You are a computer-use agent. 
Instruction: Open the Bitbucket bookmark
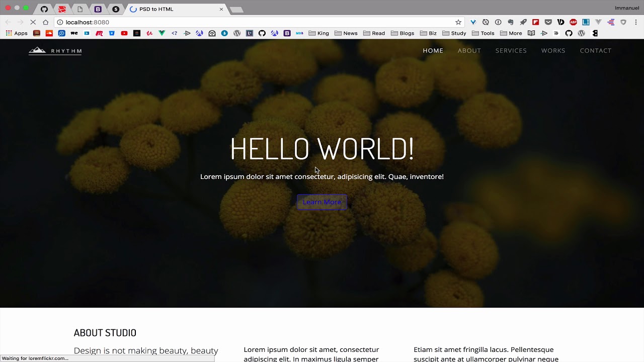[112, 33]
